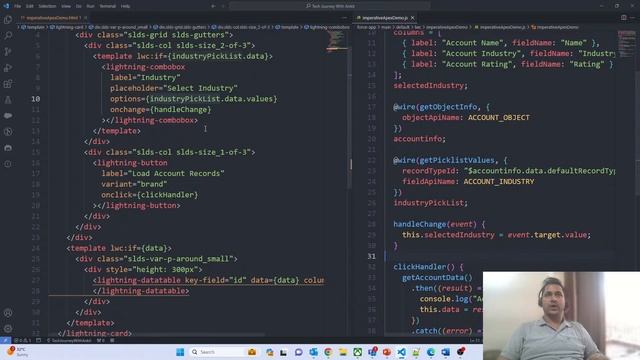Click the selectedIndustry; declaration line
This screenshot has height=360, width=640.
point(430,86)
